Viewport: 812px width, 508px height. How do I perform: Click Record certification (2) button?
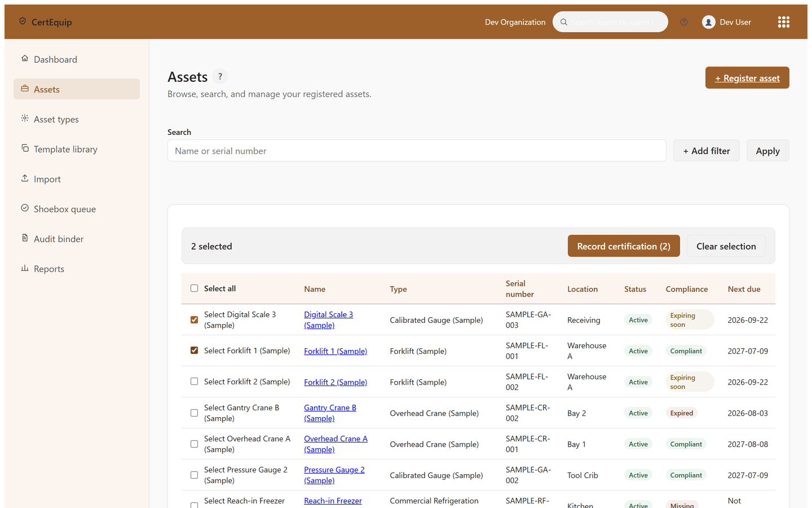tap(624, 246)
